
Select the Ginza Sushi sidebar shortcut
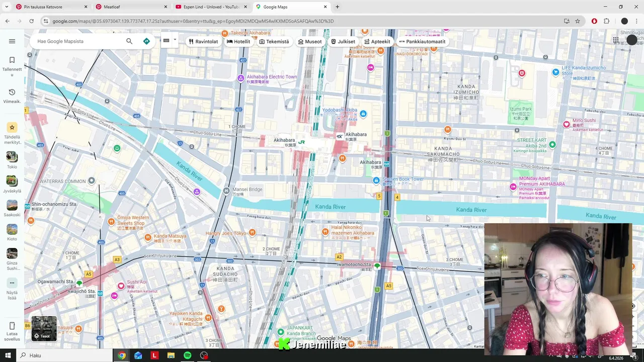[x=12, y=259]
